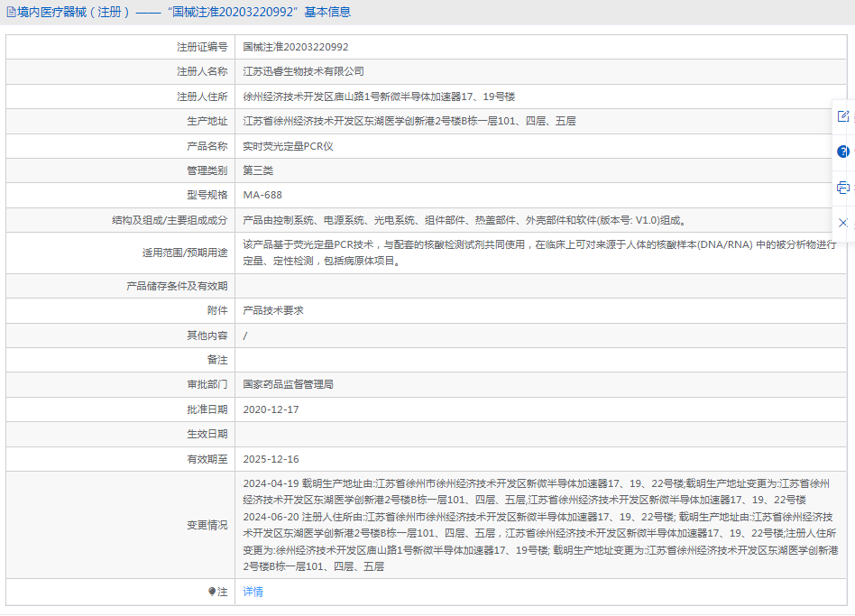The height and width of the screenshot is (616, 855).
Task: Click the 变更情况 label
Action: coord(207,525)
